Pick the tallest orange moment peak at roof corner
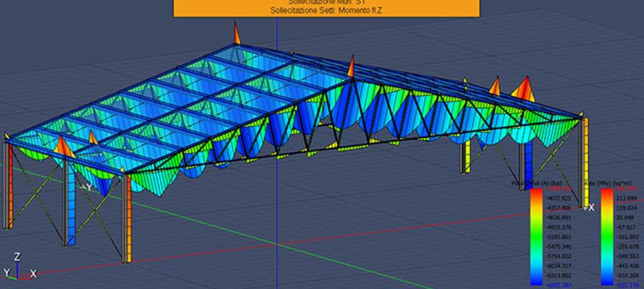The image size is (644, 289). [236, 34]
